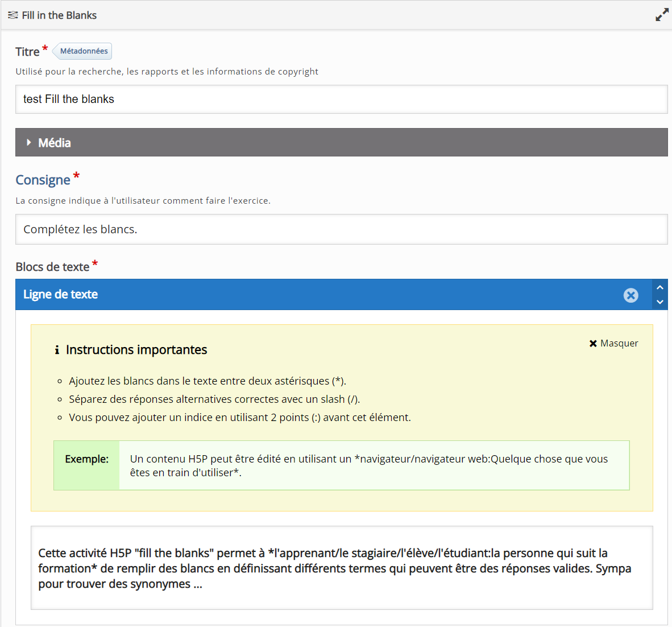Viewport: 672px width, 627px height.
Task: Click the fullscreen expand arrows icon
Action: pyautogui.click(x=662, y=15)
